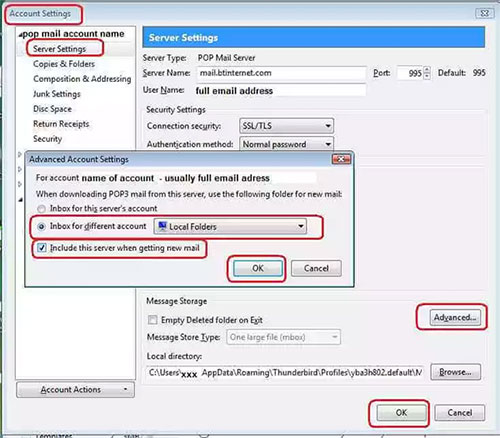Screen dimensions: 500x438
Task: Go to Junk Settings
Action: (57, 94)
